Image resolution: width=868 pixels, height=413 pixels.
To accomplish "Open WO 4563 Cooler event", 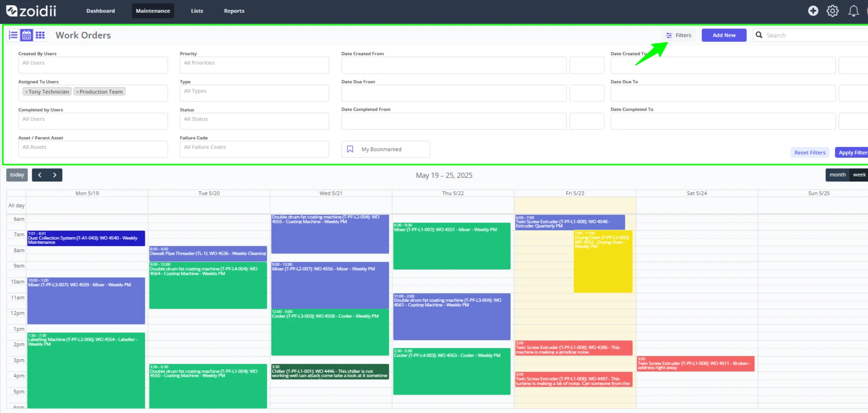I will [x=452, y=371].
